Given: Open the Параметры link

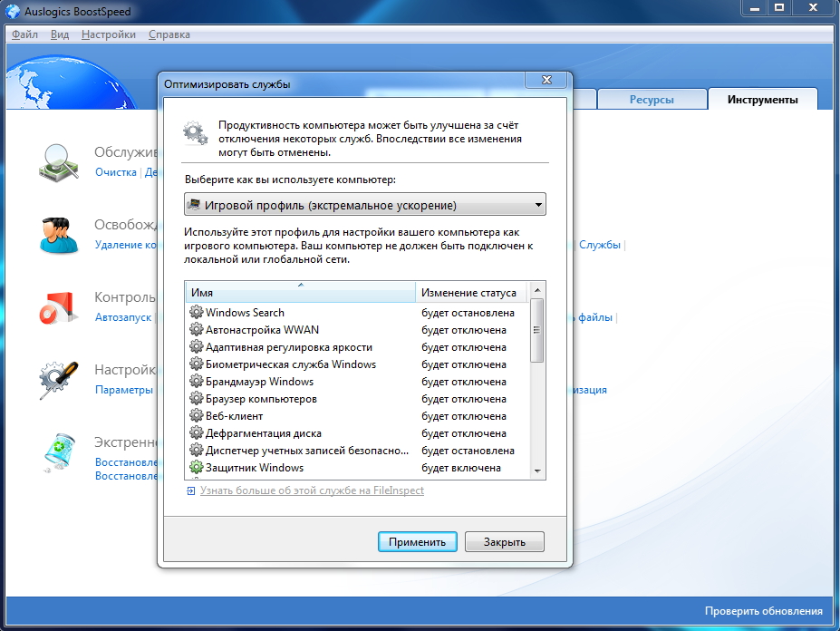Looking at the screenshot, I should click(124, 390).
